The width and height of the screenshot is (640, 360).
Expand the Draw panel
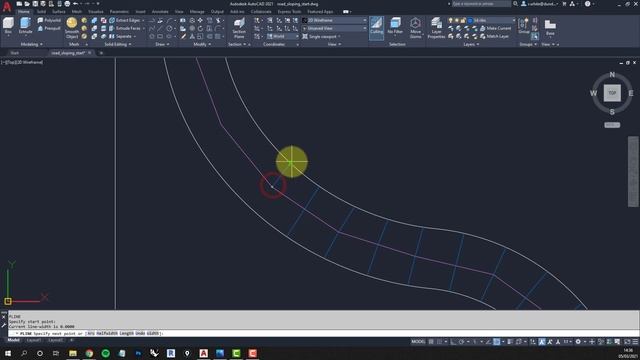point(162,44)
